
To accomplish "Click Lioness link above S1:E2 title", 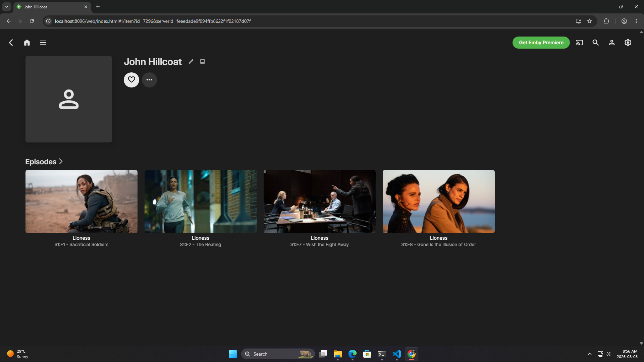I will tap(201, 238).
